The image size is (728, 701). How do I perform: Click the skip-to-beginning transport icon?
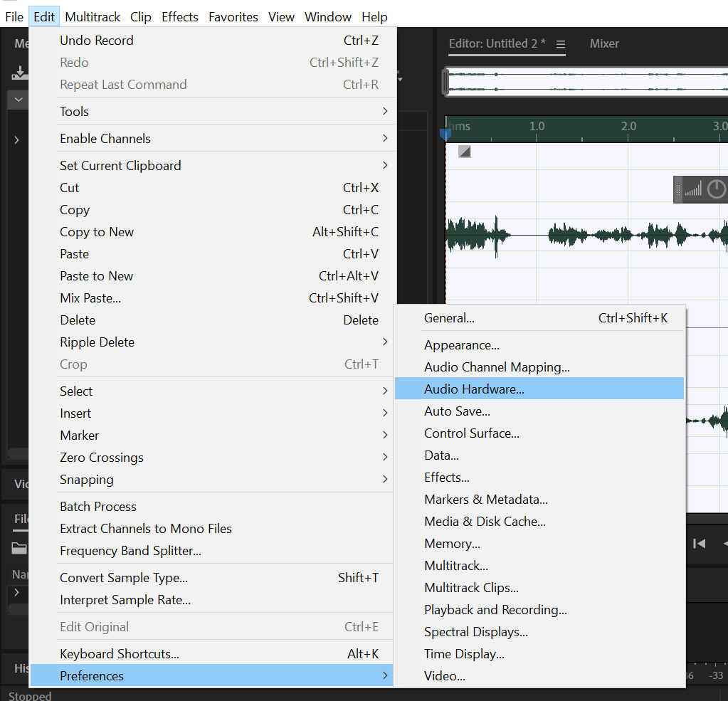point(700,543)
